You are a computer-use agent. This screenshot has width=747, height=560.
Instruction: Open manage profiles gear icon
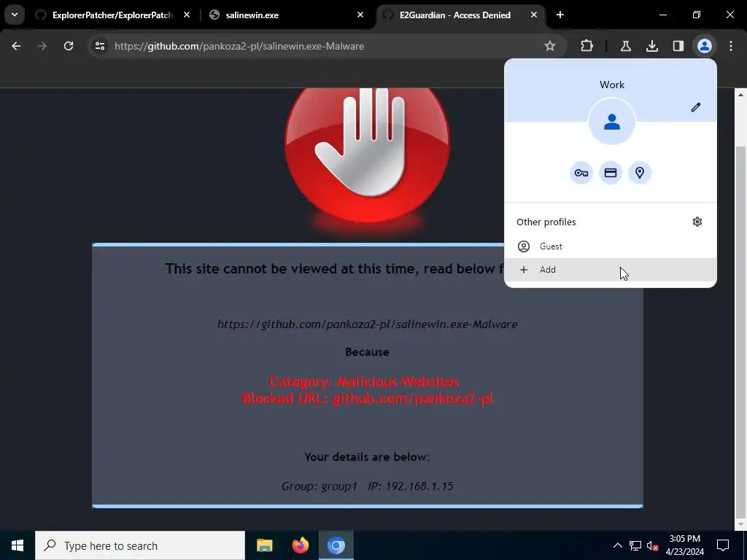pyautogui.click(x=697, y=222)
